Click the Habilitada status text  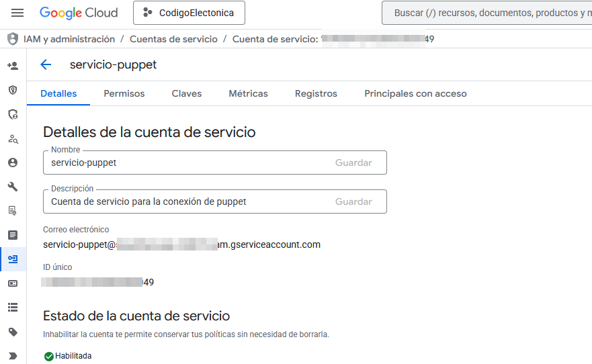[73, 356]
